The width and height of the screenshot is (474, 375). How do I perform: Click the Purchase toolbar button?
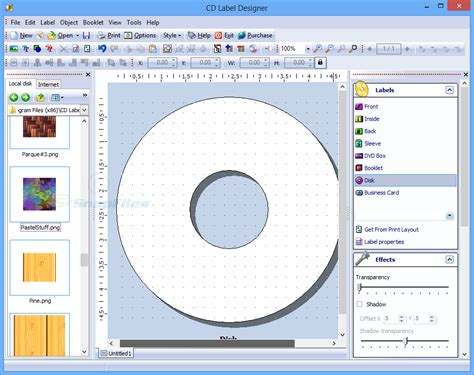255,35
